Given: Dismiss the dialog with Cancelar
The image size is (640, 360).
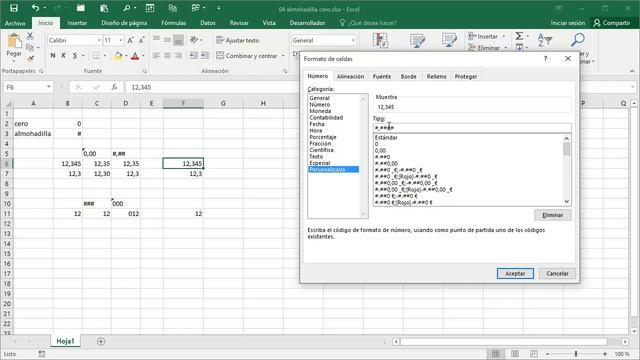Looking at the screenshot, I should [557, 273].
